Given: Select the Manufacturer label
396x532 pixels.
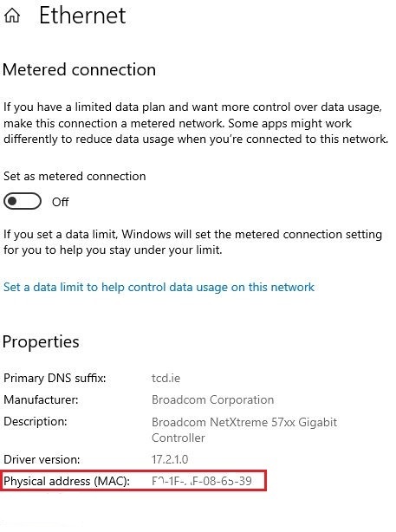Looking at the screenshot, I should (41, 399).
